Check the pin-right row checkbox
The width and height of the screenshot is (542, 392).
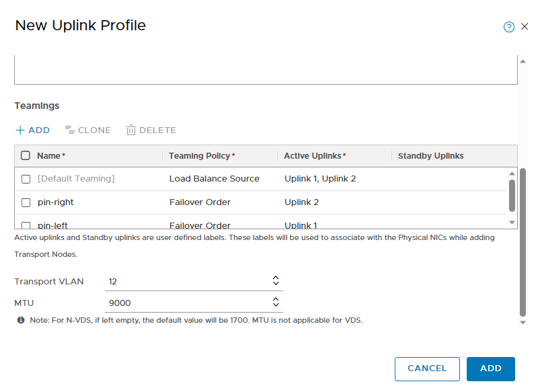click(x=26, y=202)
